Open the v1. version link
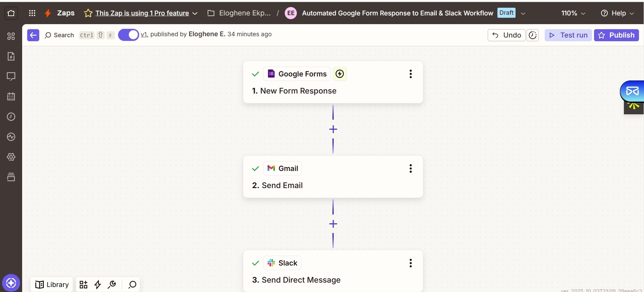This screenshot has height=292, width=644. (144, 34)
